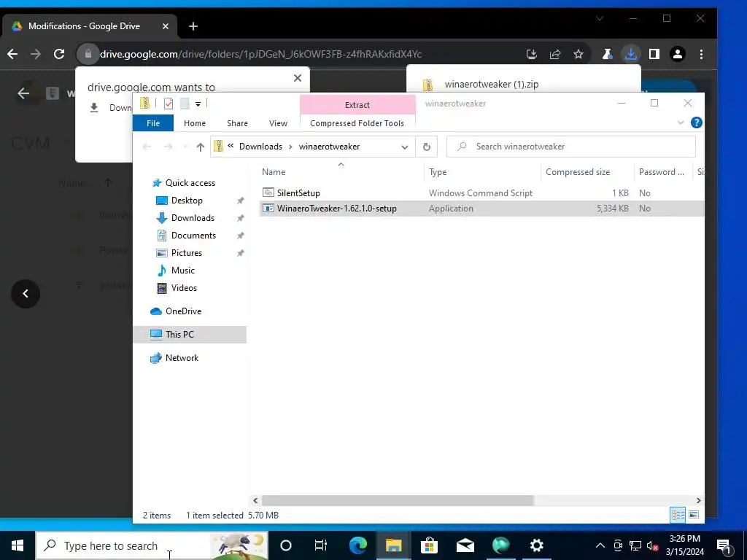Dismiss the drive.google.com permission popup
Viewport: 747px width, 560px height.
coord(298,77)
